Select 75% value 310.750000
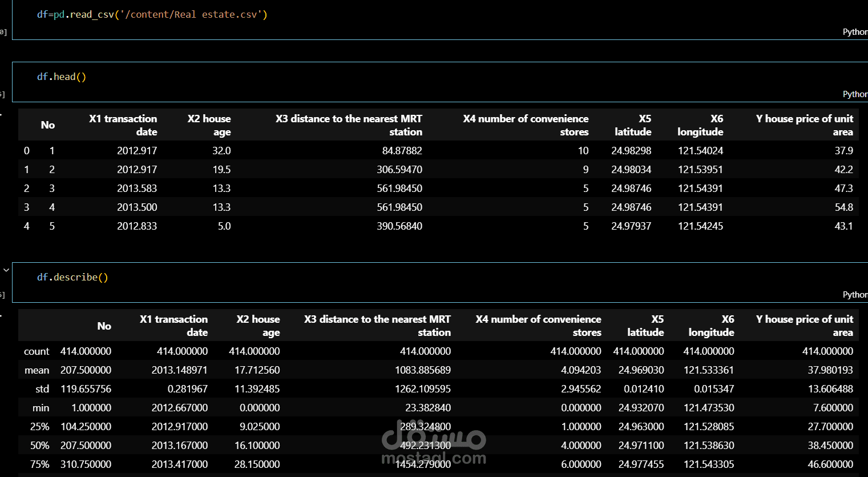This screenshot has width=868, height=477. (x=86, y=464)
